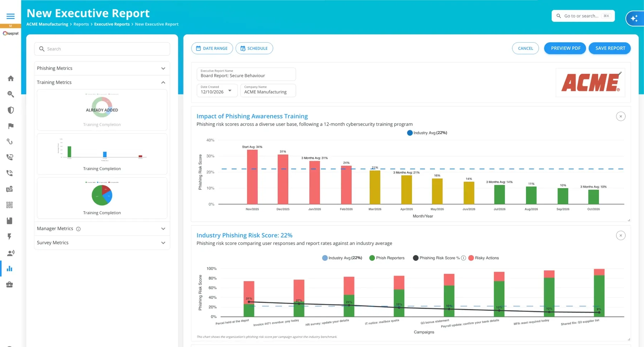This screenshot has height=347, width=644.
Task: Expand Phishing Metrics section
Action: click(x=102, y=68)
